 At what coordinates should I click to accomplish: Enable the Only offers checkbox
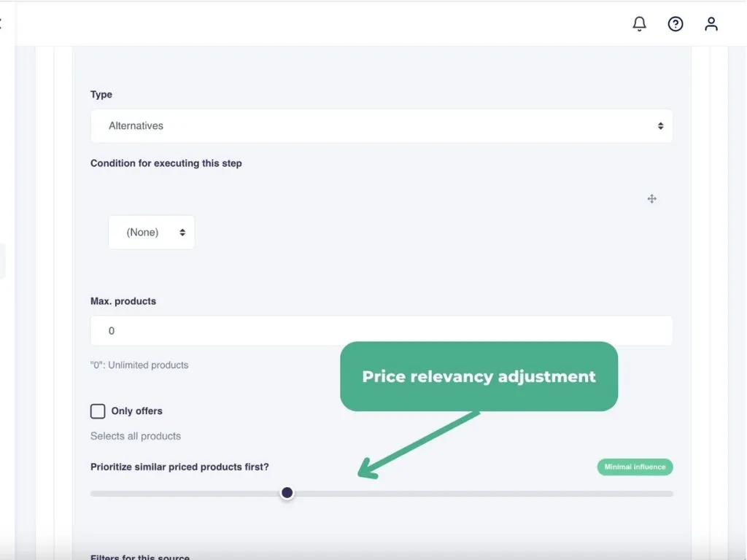pos(98,411)
